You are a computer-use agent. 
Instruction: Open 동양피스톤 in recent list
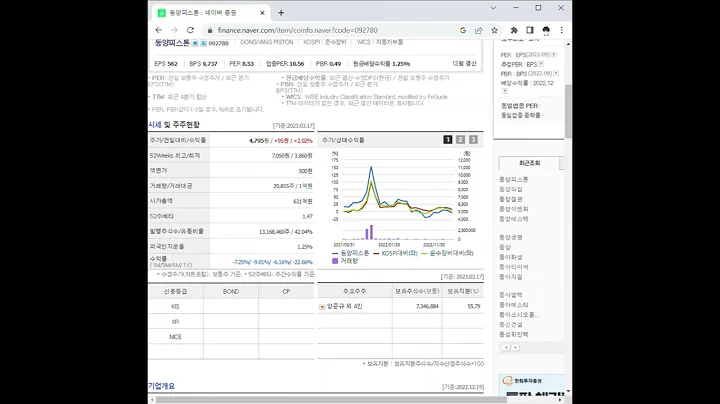[x=514, y=180]
